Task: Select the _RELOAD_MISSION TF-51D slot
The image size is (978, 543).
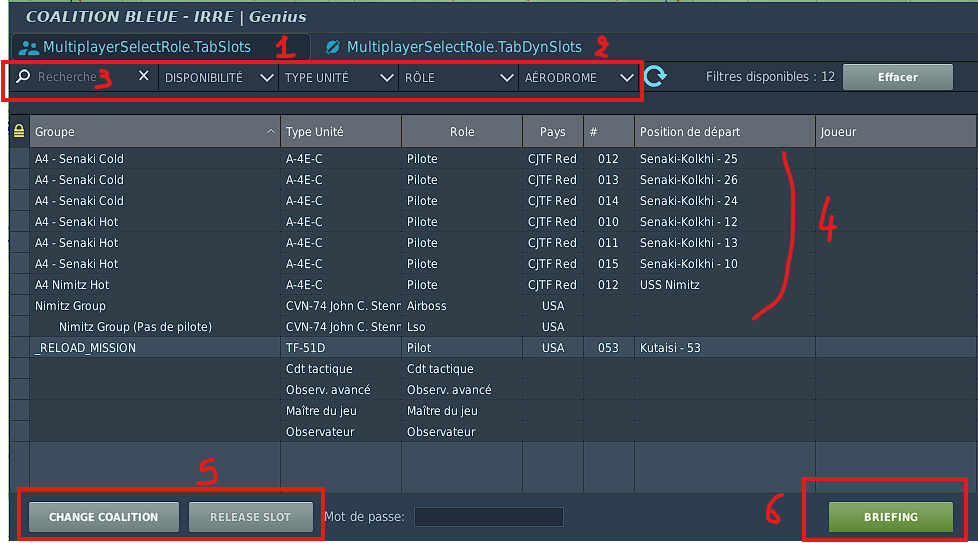Action: tap(493, 347)
